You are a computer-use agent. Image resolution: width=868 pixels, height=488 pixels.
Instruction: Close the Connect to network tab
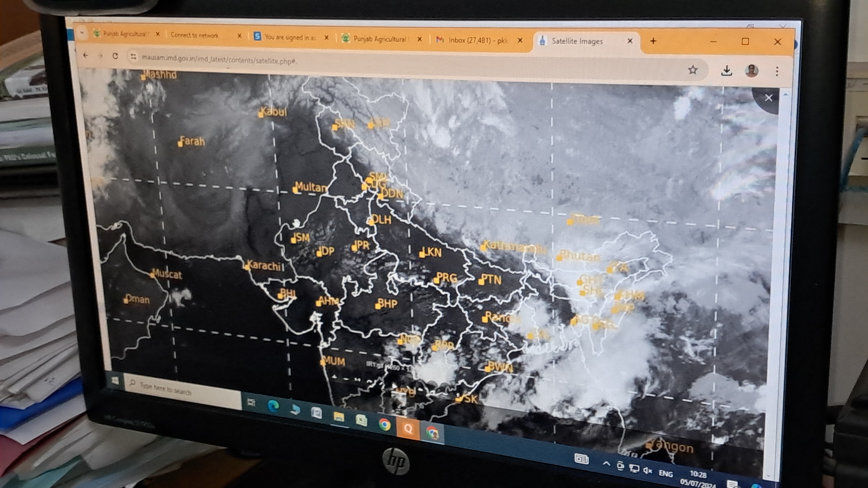coord(239,36)
